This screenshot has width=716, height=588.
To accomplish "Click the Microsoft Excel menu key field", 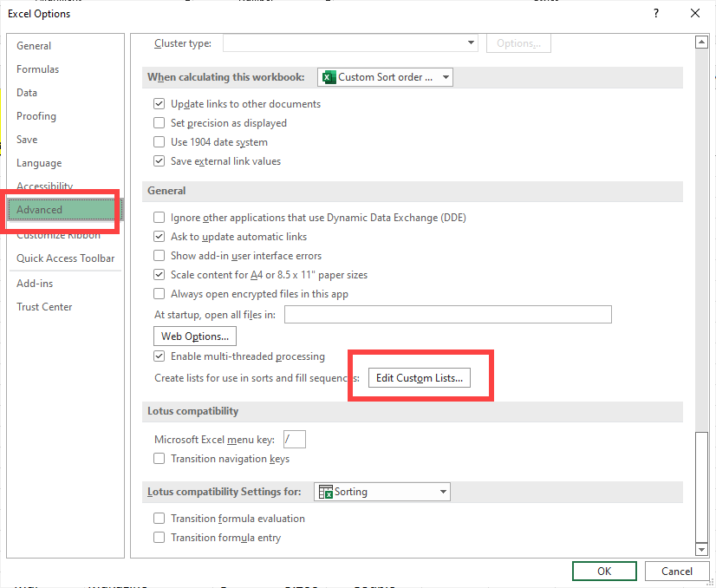I will [294, 439].
